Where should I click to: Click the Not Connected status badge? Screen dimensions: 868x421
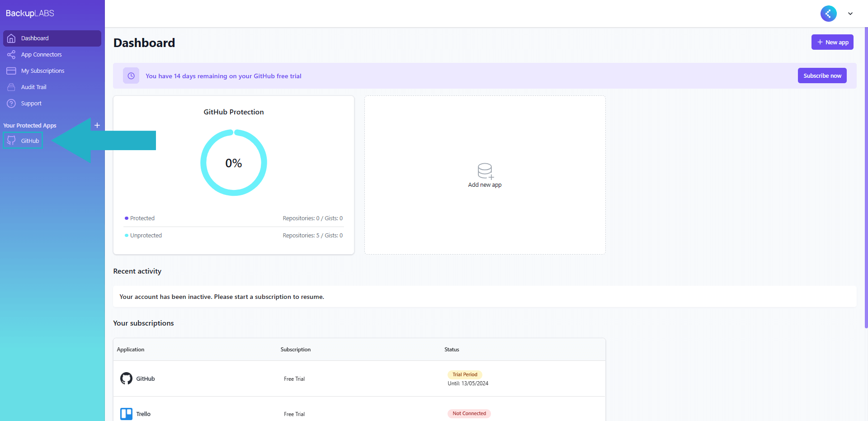(x=469, y=413)
